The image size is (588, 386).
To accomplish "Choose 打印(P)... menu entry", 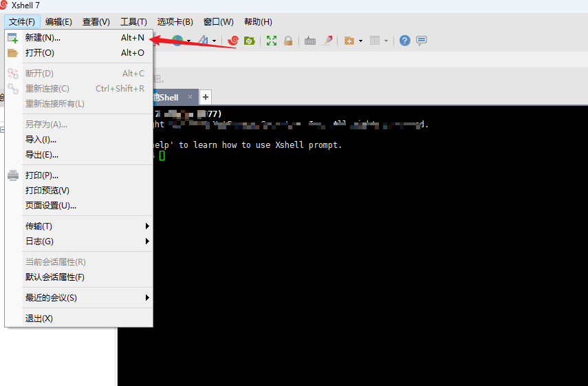I will click(79, 175).
